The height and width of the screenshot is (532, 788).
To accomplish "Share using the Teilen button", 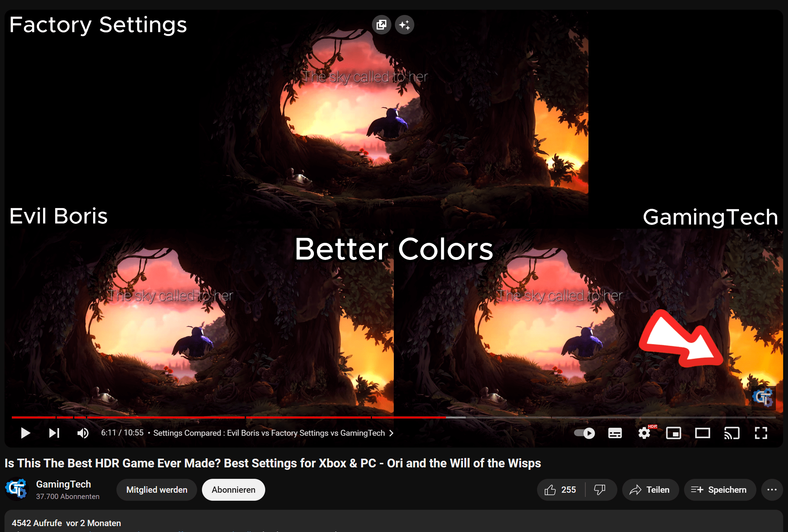I will point(650,490).
